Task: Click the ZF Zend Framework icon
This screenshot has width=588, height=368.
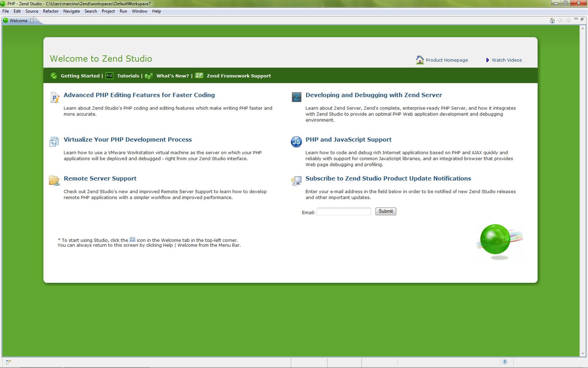Action: [199, 75]
